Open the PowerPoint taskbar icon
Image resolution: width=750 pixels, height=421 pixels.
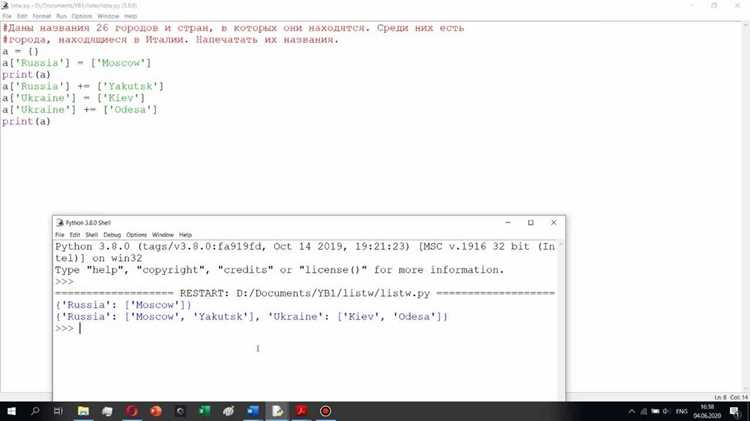coord(156,411)
